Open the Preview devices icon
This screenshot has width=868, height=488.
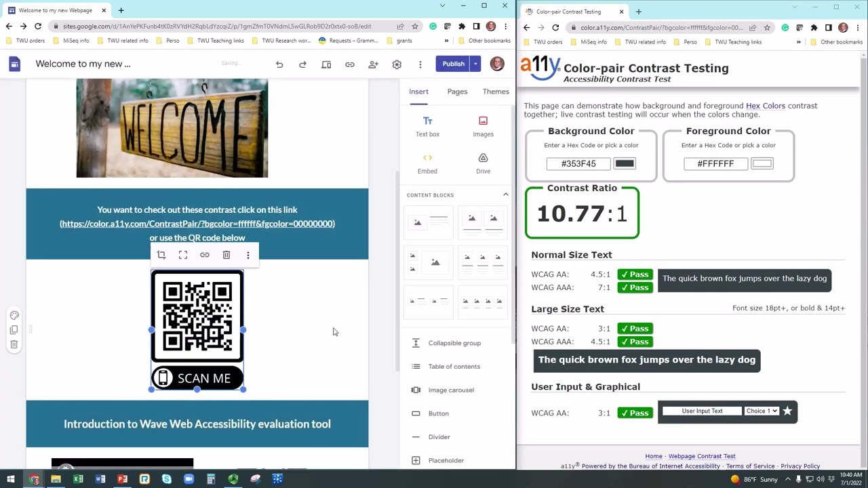tap(326, 64)
